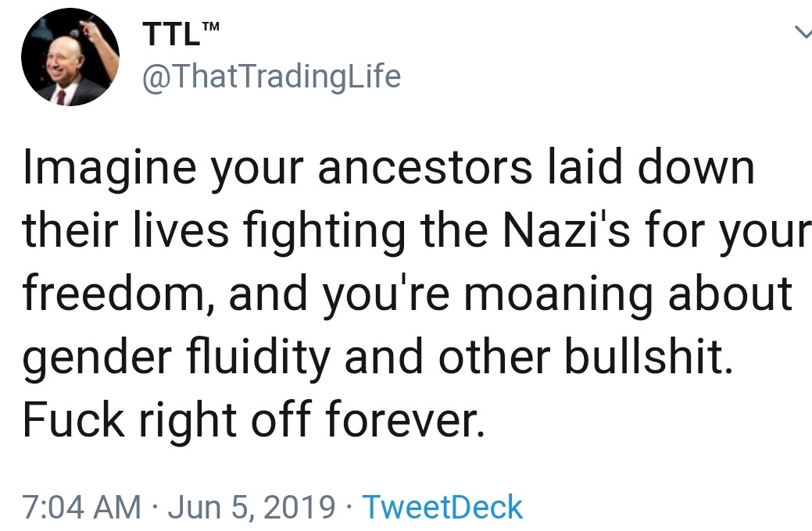
Task: Click the middle dot before TweetDeck
Action: pyautogui.click(x=349, y=508)
